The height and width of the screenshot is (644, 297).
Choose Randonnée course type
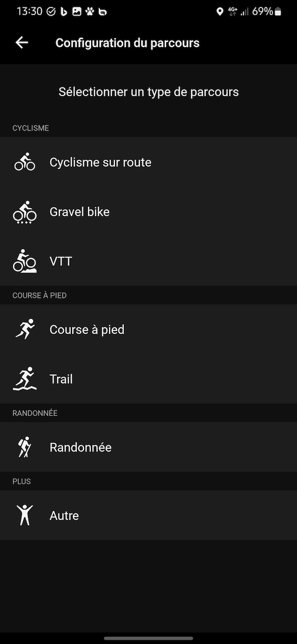pyautogui.click(x=148, y=447)
